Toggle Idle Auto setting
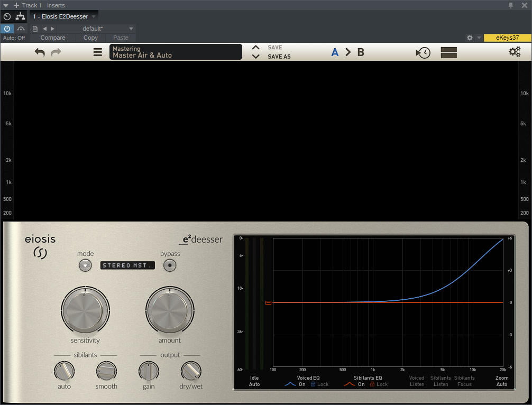The width and height of the screenshot is (532, 405). [x=254, y=381]
